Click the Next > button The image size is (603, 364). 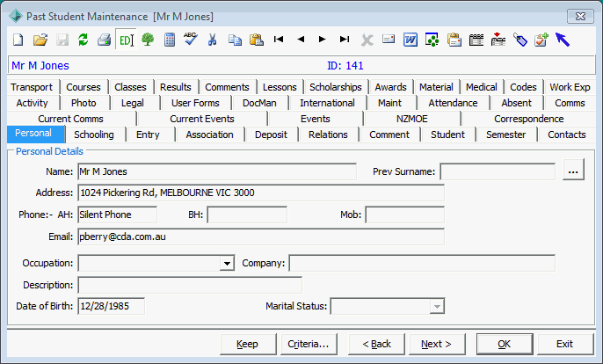point(437,344)
